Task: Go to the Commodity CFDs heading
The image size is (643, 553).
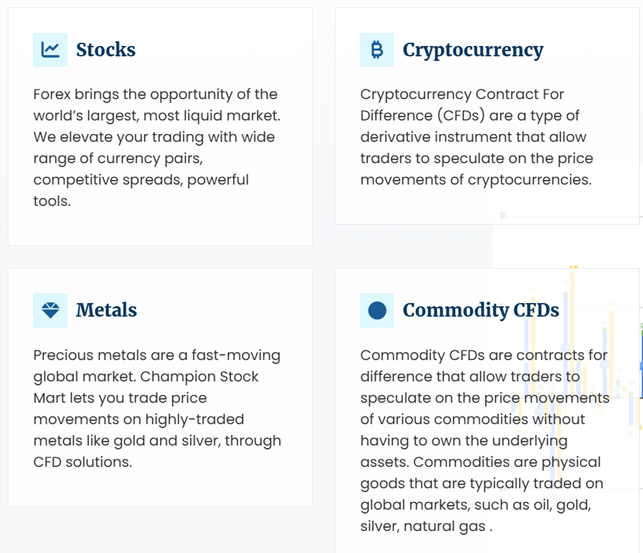Action: (480, 310)
